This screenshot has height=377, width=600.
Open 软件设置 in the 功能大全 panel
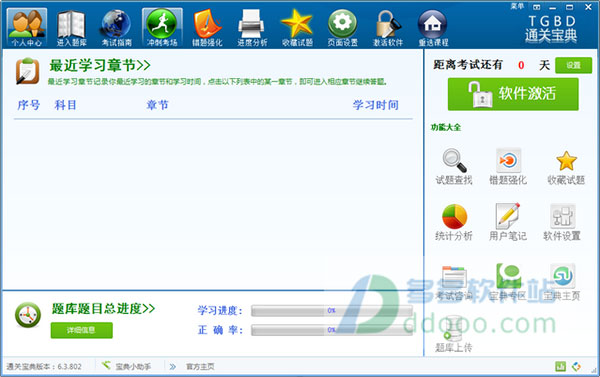click(562, 222)
